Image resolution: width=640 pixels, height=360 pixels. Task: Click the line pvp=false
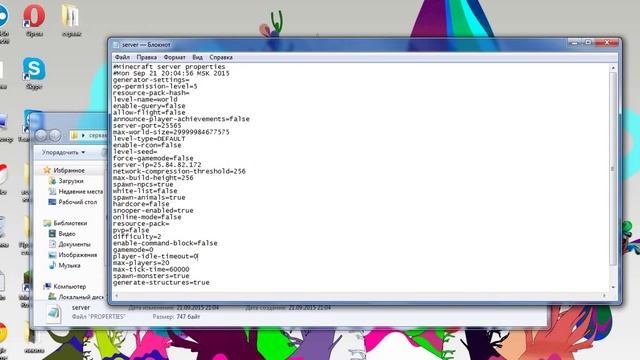coord(131,230)
